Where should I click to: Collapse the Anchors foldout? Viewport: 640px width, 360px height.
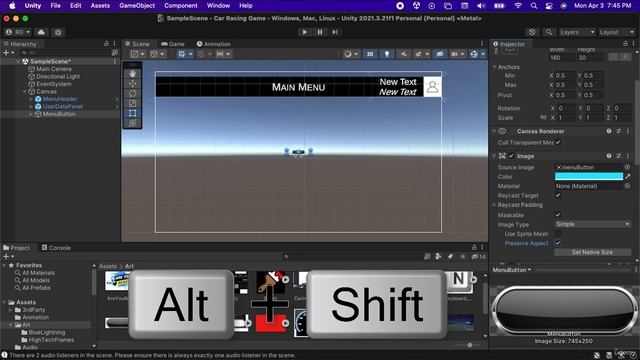pos(495,67)
